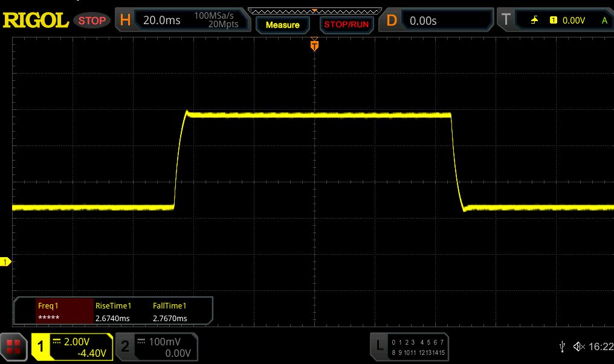Open the Delay D settings icon
The height and width of the screenshot is (364, 614).
click(x=391, y=21)
